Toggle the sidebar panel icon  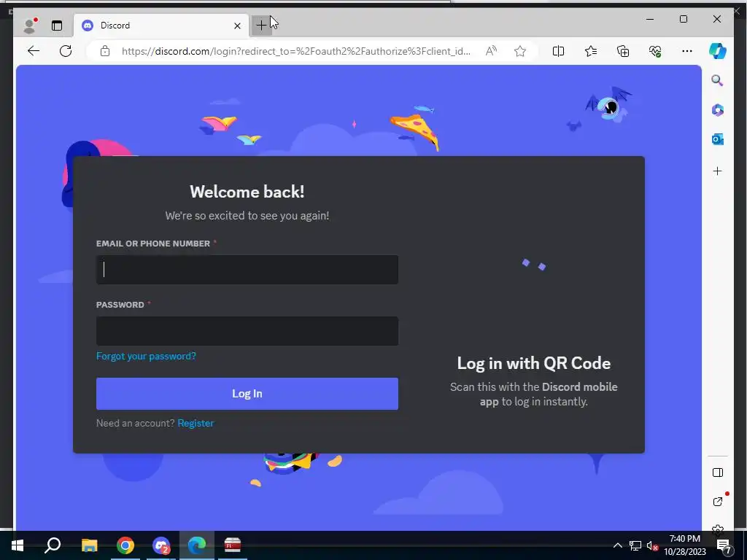point(718,472)
